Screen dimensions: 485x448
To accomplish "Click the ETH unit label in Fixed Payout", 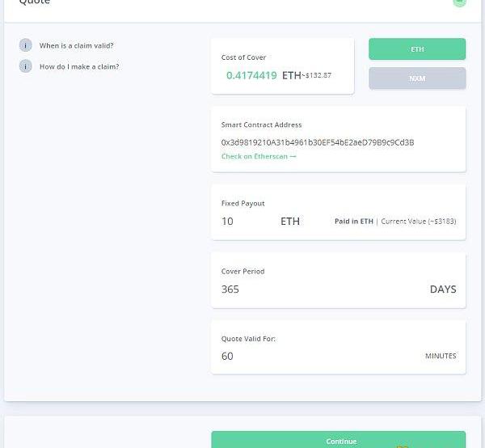I will [x=290, y=221].
